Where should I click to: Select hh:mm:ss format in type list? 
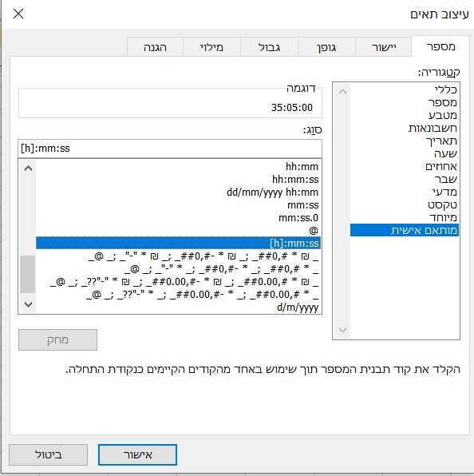(x=178, y=179)
